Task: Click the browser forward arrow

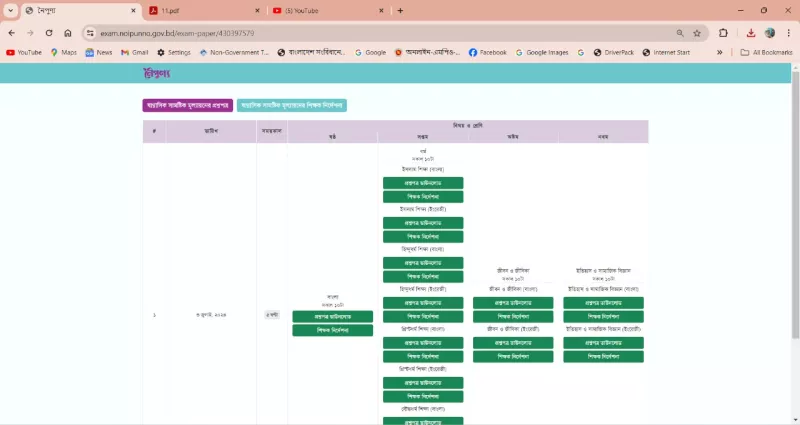Action: [30, 33]
